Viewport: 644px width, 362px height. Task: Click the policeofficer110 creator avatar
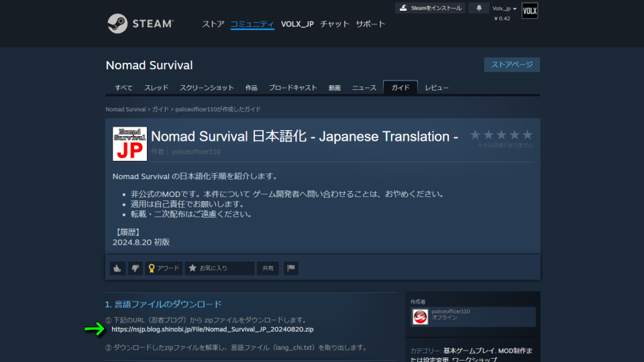(420, 317)
